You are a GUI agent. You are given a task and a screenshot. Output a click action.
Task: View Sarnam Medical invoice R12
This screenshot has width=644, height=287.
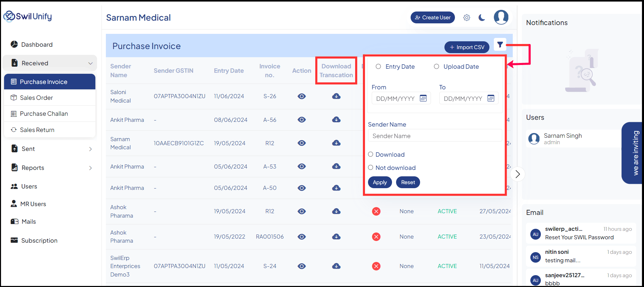pos(302,143)
